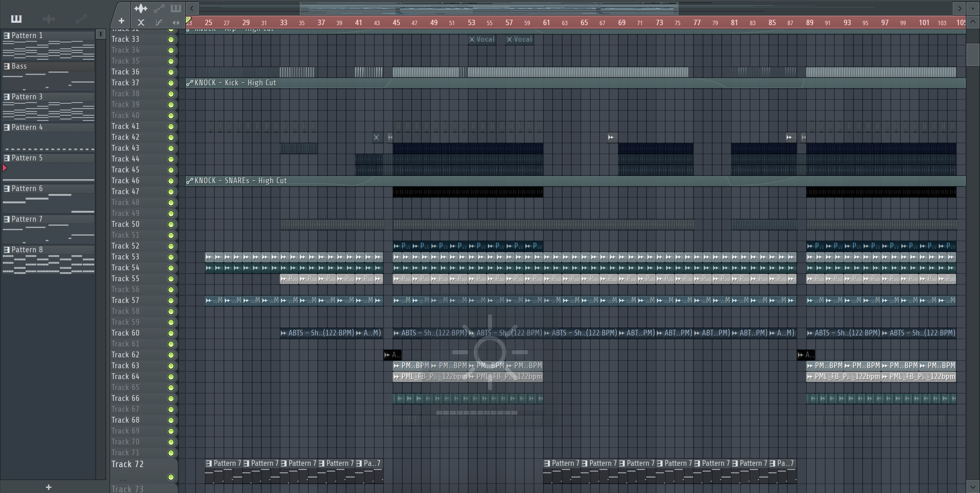
Task: Show patterns in the picker panel
Action: point(16,19)
